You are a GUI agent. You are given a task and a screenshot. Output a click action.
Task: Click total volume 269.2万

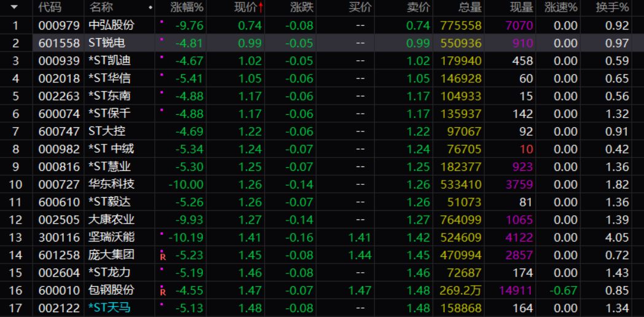point(461,291)
